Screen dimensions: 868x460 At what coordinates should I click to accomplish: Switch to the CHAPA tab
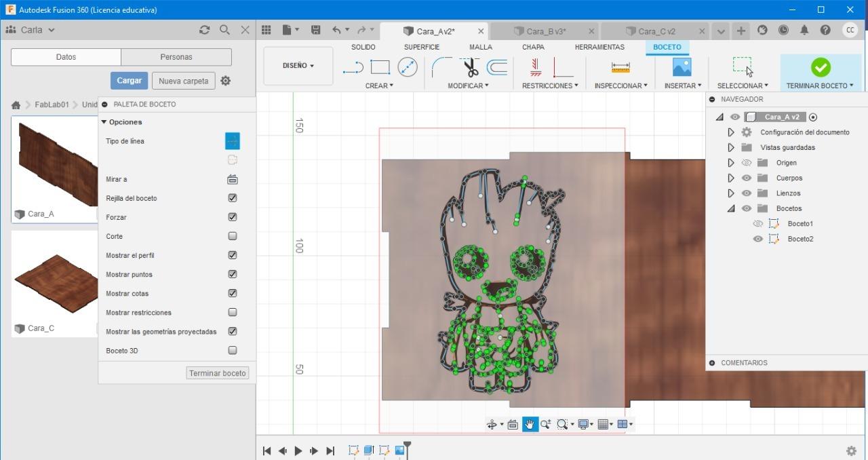click(533, 47)
